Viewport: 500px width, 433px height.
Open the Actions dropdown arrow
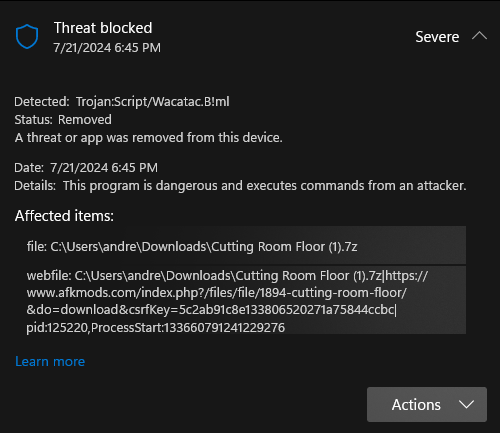pyautogui.click(x=466, y=405)
